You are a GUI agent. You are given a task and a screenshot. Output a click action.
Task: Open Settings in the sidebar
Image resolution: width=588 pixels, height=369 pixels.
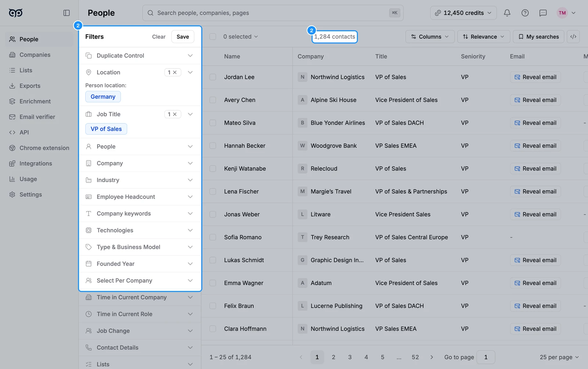point(39,194)
